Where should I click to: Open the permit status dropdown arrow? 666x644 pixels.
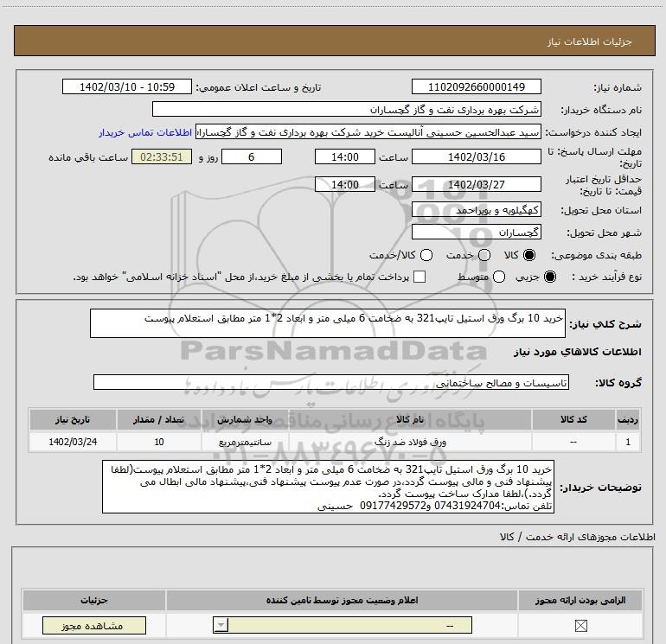click(221, 625)
